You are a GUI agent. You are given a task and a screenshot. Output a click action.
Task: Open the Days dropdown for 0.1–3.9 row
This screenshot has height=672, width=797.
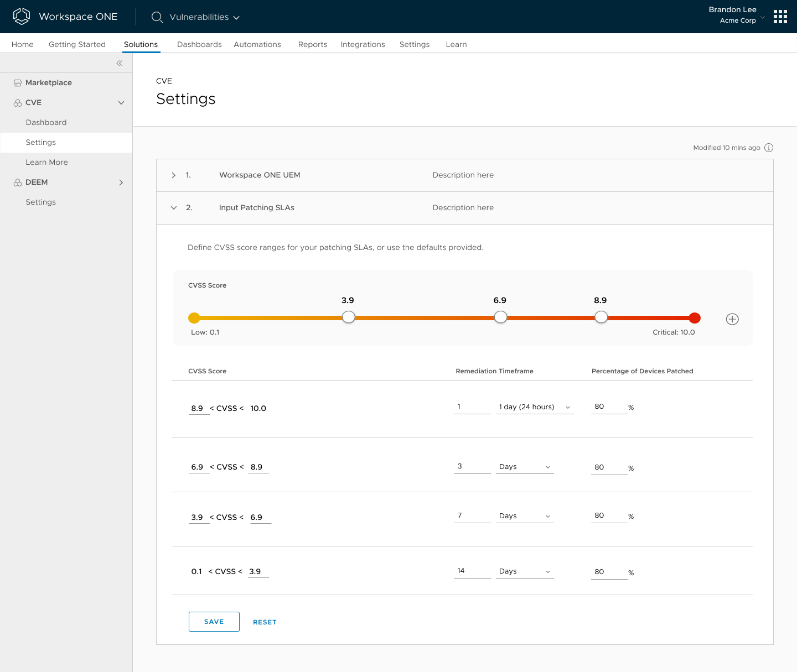pos(525,571)
